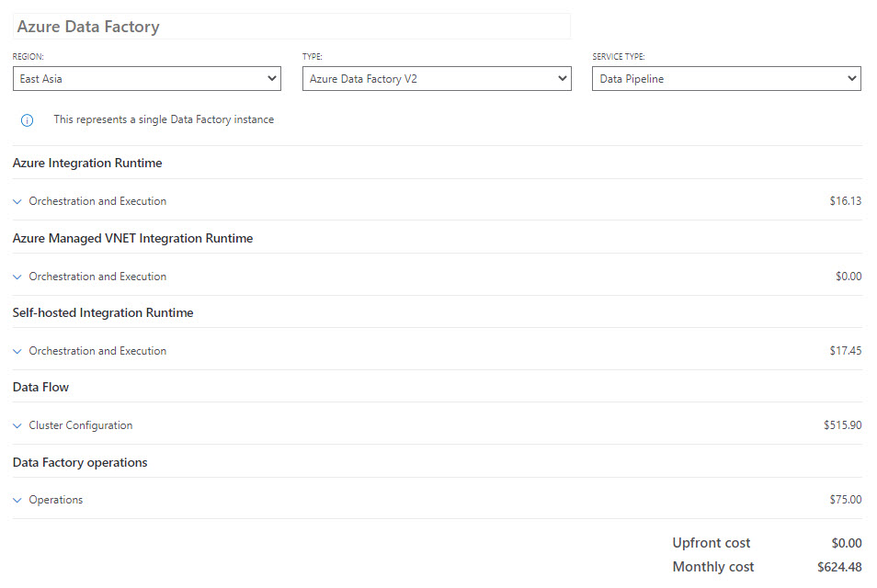Open the Type dropdown showing Azure Data Factory V2

click(437, 79)
